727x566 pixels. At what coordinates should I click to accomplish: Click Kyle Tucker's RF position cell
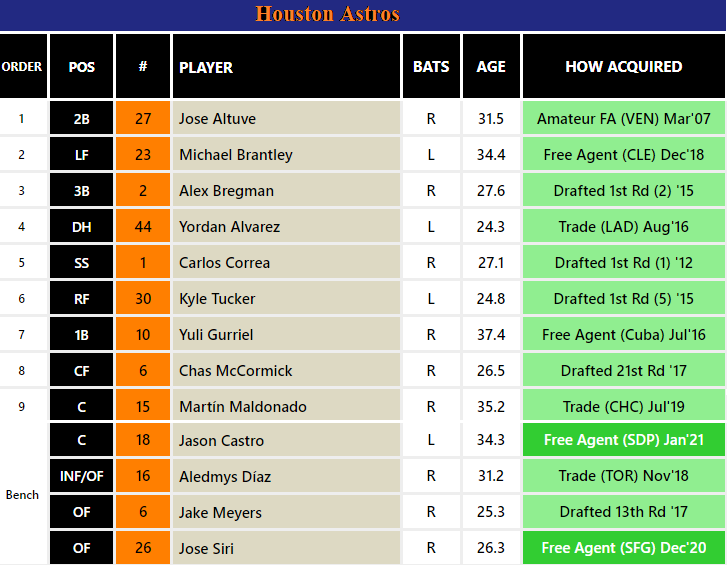point(82,299)
